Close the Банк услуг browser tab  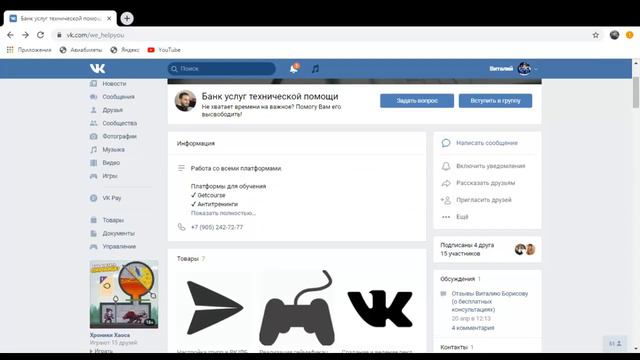[x=109, y=18]
